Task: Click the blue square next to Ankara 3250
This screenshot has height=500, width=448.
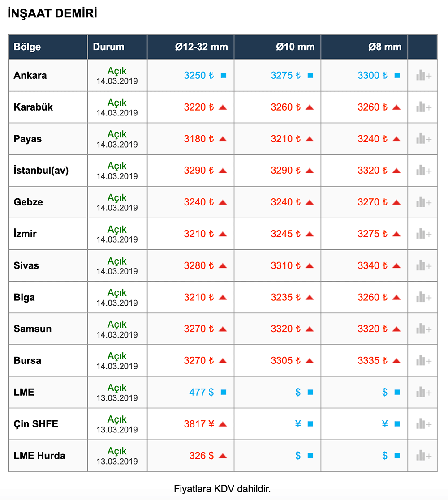Action: click(224, 76)
